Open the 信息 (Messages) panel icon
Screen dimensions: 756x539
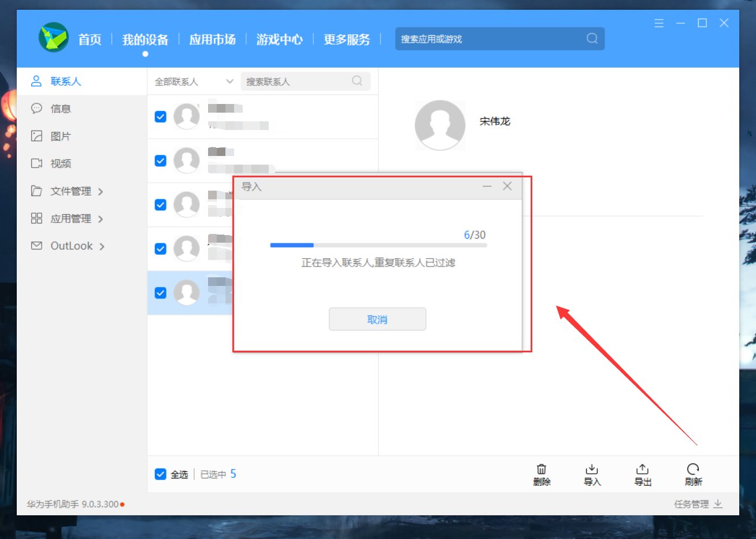(36, 108)
